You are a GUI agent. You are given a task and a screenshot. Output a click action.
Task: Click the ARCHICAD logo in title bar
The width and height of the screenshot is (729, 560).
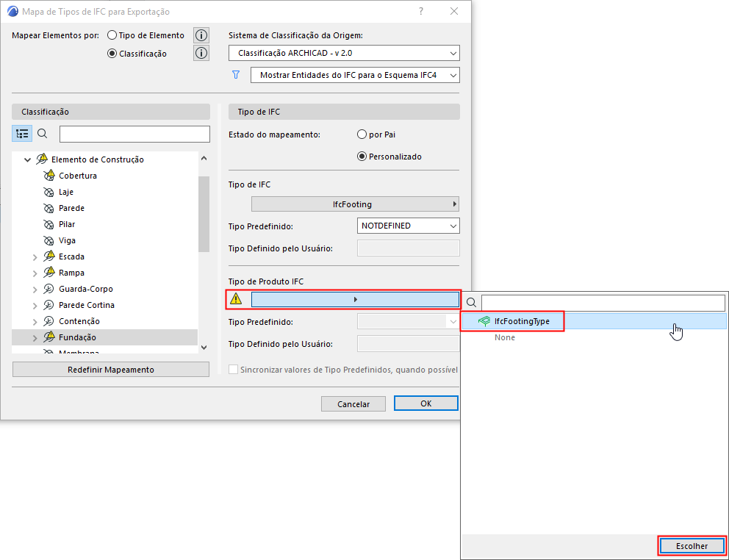click(x=13, y=12)
